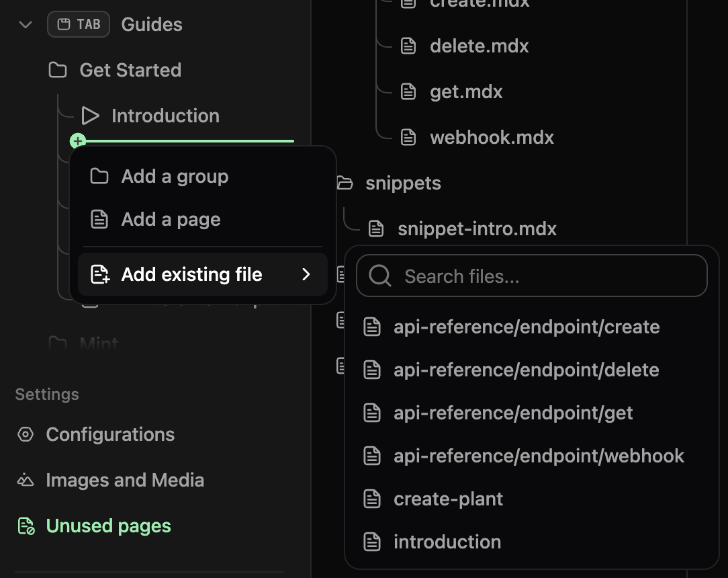Choose Add a page from the context menu
The image size is (728, 578).
point(171,219)
